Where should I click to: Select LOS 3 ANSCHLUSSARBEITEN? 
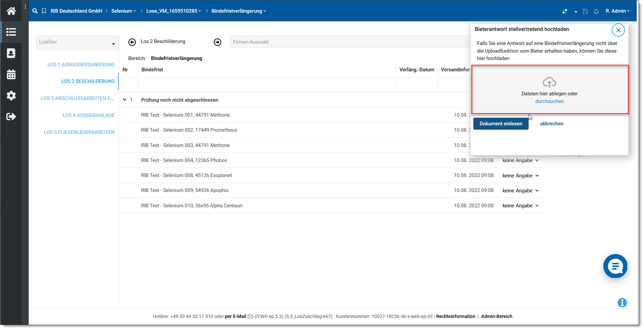[x=77, y=98]
